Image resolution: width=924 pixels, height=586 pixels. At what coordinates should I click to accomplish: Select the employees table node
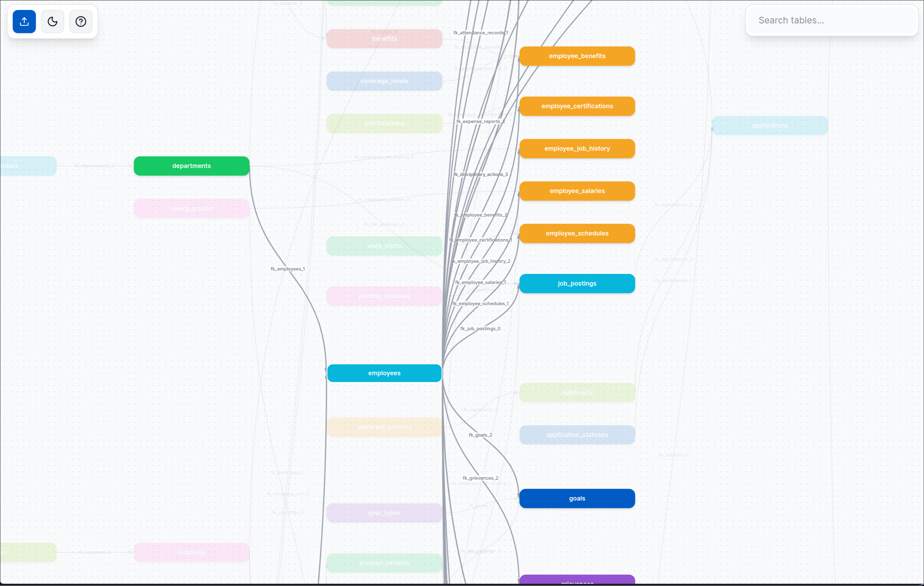[384, 373]
